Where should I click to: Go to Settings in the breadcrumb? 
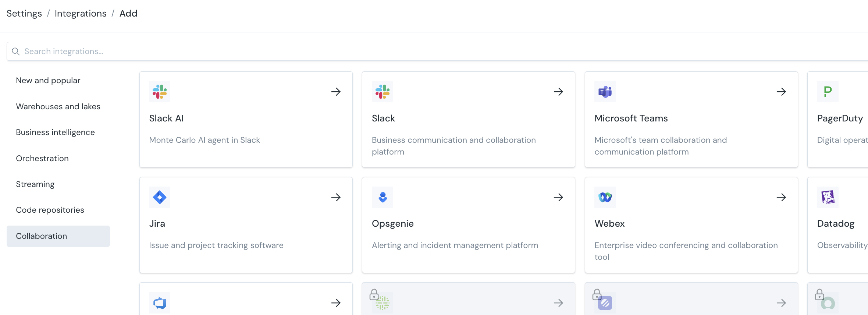point(24,14)
